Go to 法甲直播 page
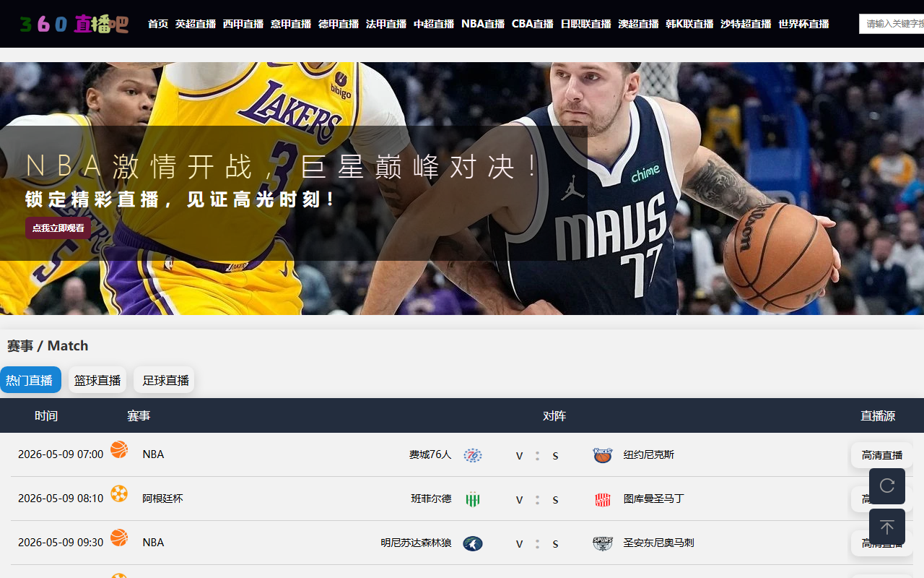This screenshot has width=924, height=578. click(386, 24)
